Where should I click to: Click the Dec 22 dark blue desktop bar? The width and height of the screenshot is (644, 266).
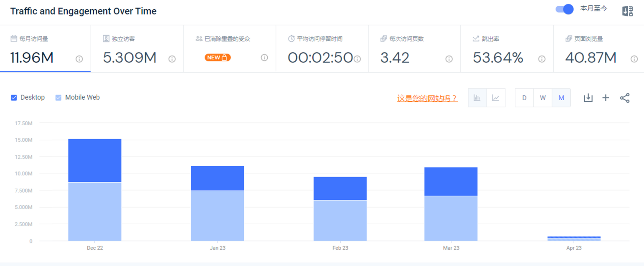coord(95,160)
